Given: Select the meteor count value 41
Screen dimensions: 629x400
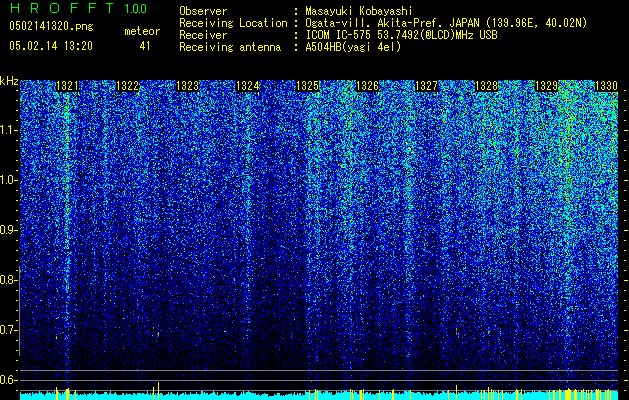Looking at the screenshot, I should pyautogui.click(x=144, y=46).
